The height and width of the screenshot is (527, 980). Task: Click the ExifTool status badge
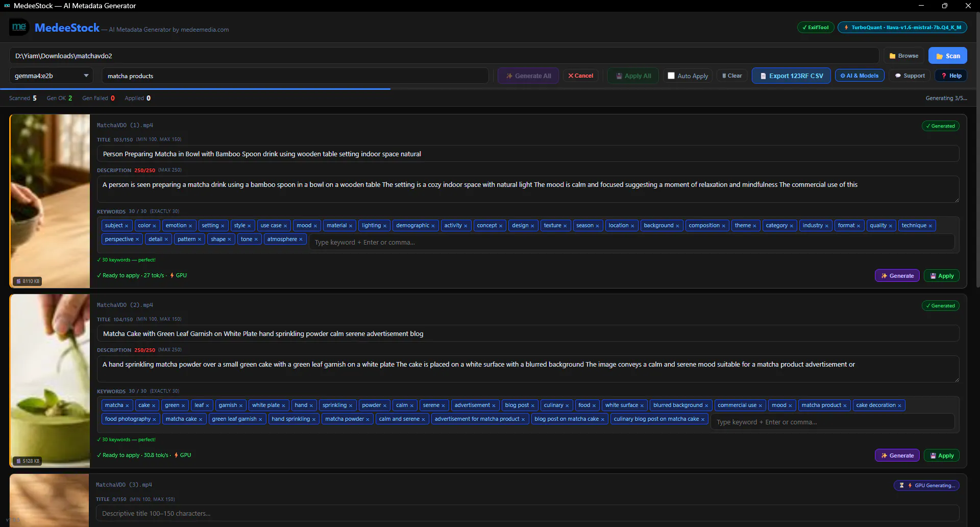[816, 28]
